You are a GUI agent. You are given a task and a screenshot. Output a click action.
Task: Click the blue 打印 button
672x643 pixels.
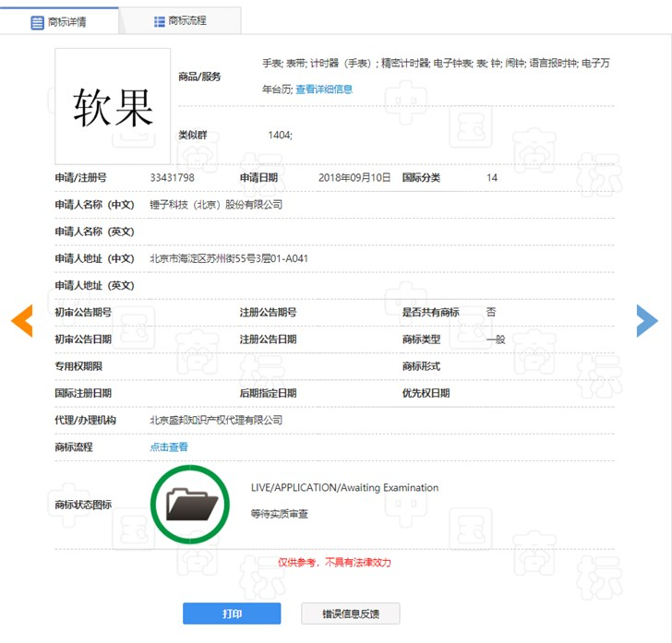[232, 613]
